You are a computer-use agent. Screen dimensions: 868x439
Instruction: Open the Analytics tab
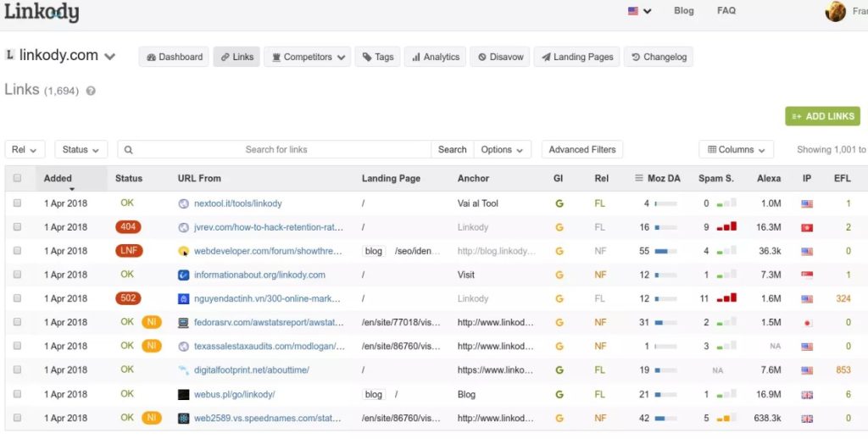[435, 57]
